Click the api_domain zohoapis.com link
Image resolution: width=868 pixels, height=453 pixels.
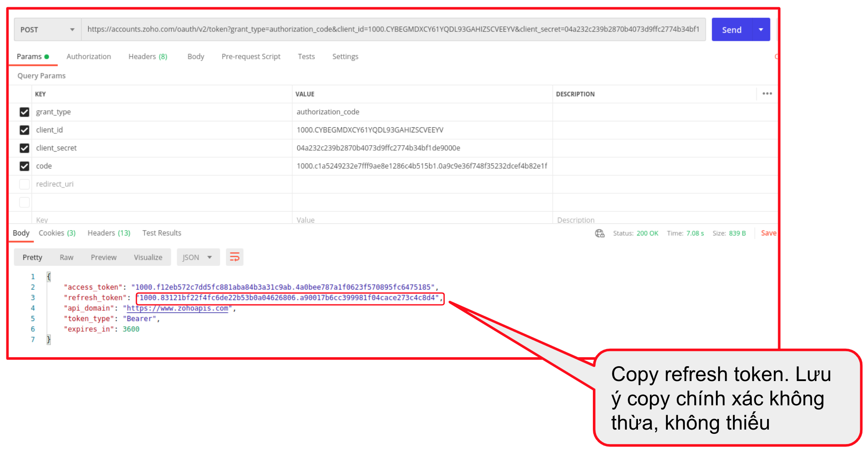(x=178, y=308)
